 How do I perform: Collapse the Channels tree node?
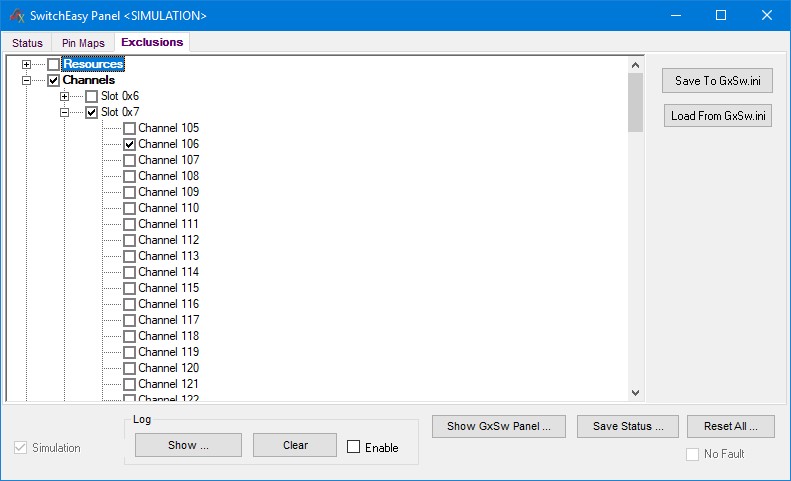coord(27,81)
